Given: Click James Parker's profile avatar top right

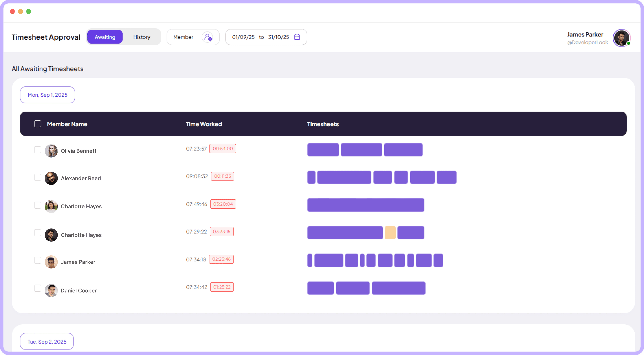Looking at the screenshot, I should [x=622, y=38].
